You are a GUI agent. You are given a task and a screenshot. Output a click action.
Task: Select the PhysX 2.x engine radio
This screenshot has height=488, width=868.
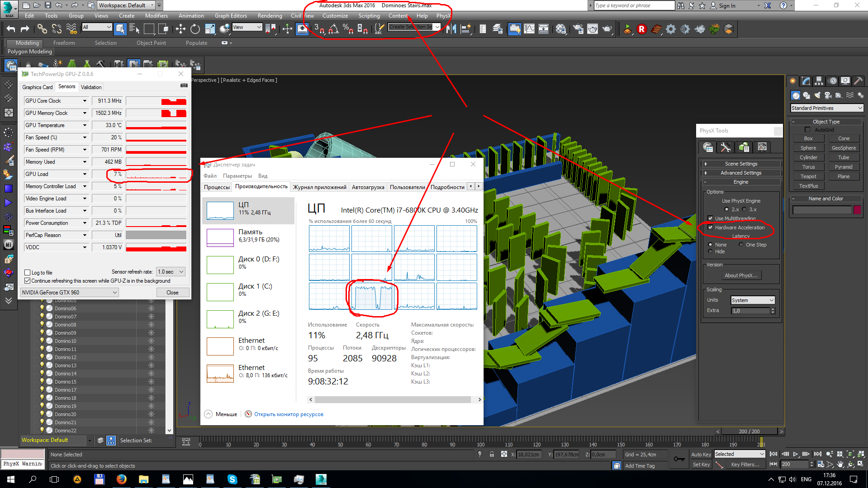(726, 209)
